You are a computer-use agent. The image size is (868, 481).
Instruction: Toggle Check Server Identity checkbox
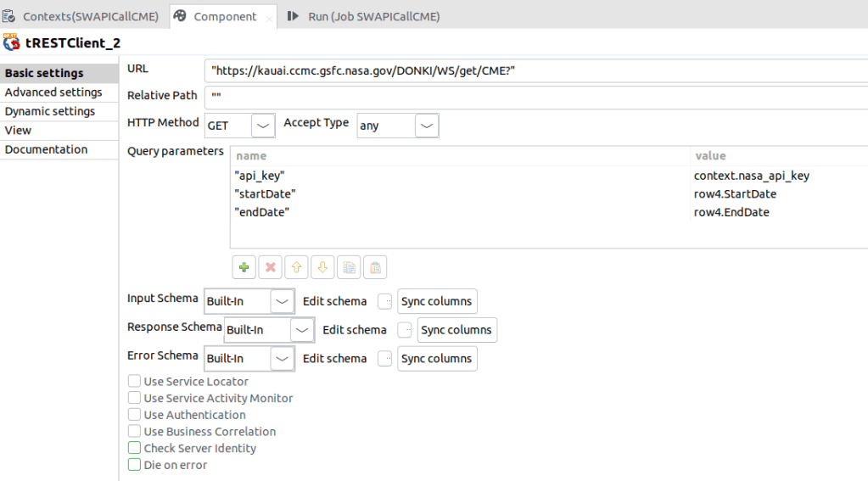tap(134, 448)
